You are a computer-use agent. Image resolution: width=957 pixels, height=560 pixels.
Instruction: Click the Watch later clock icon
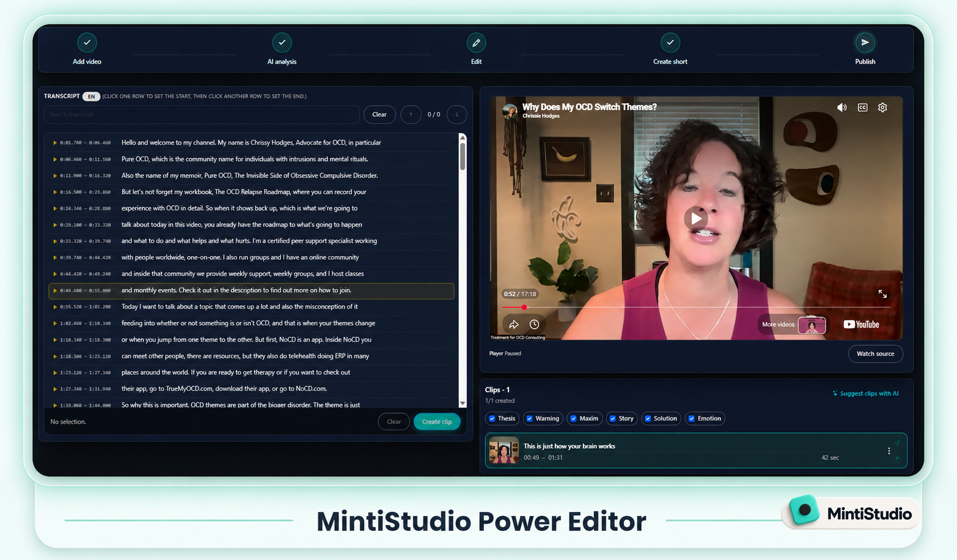coord(534,325)
